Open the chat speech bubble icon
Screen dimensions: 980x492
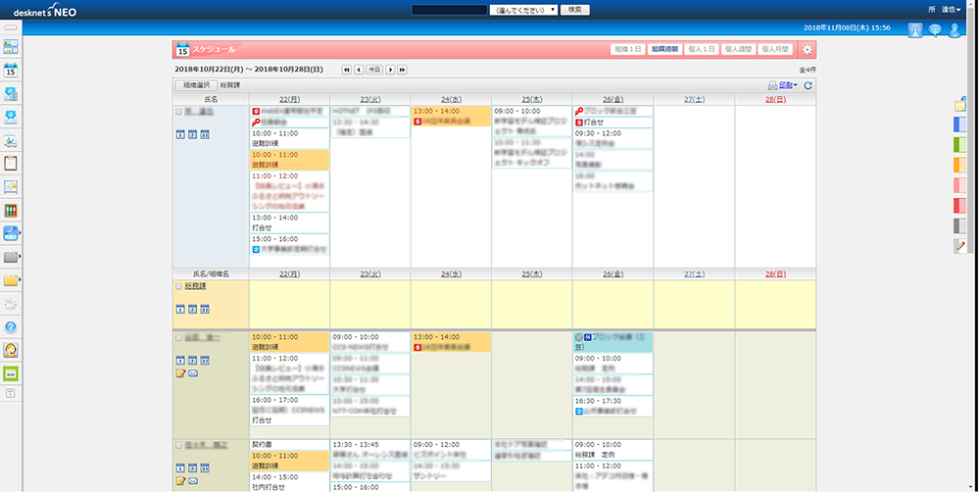[935, 29]
